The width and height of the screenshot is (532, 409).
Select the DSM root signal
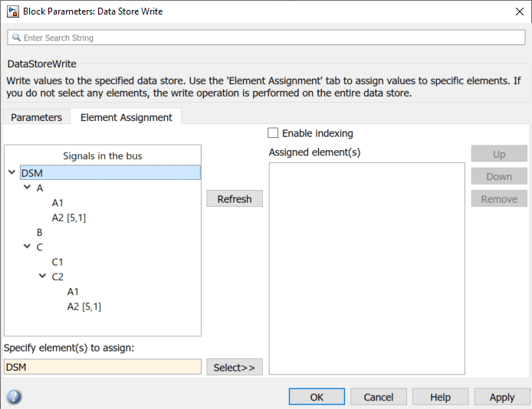(x=110, y=172)
